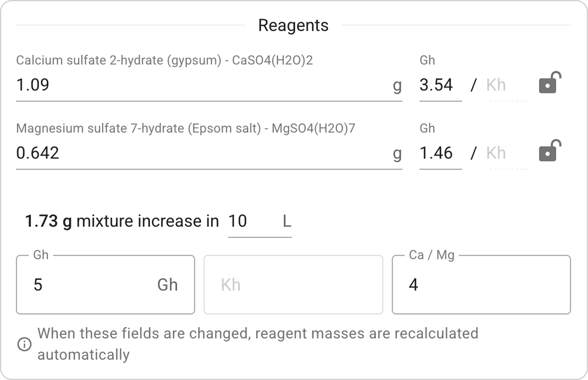Click the Gh unit suffix in target box
The image size is (588, 380).
pyautogui.click(x=167, y=285)
